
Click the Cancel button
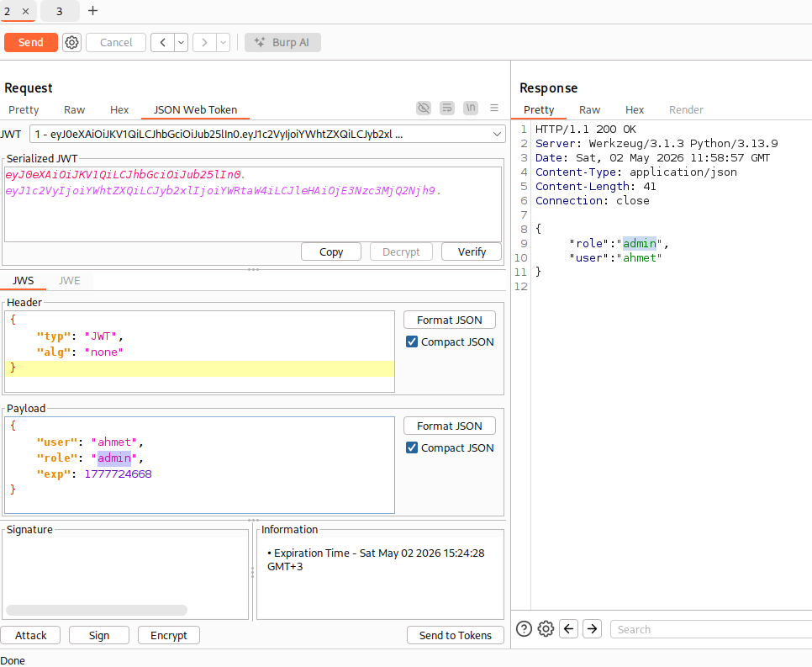pyautogui.click(x=116, y=43)
